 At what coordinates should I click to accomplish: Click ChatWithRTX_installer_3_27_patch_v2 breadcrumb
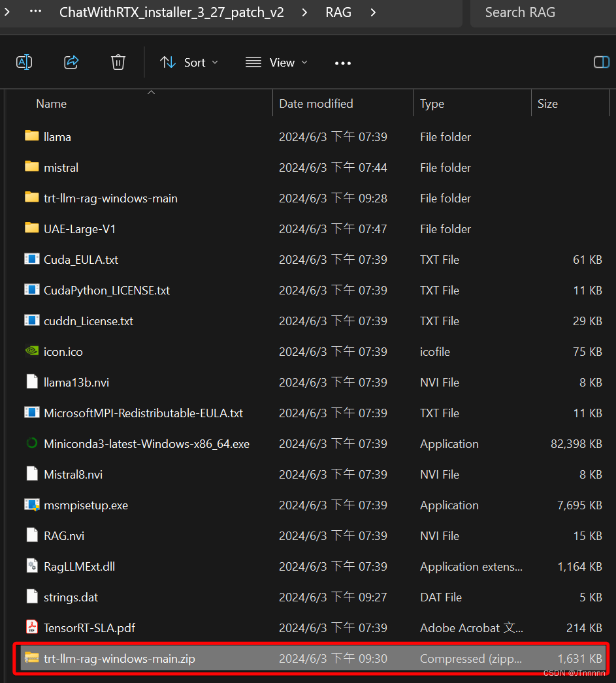pos(172,12)
